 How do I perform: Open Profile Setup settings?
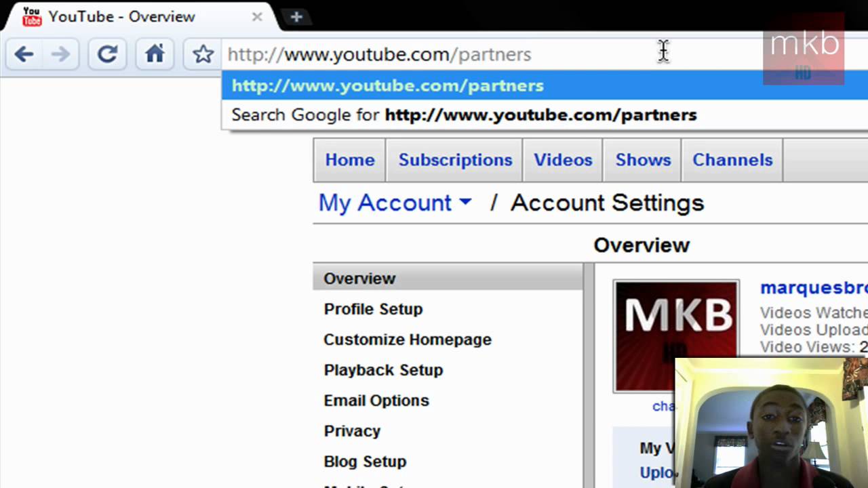click(x=373, y=309)
